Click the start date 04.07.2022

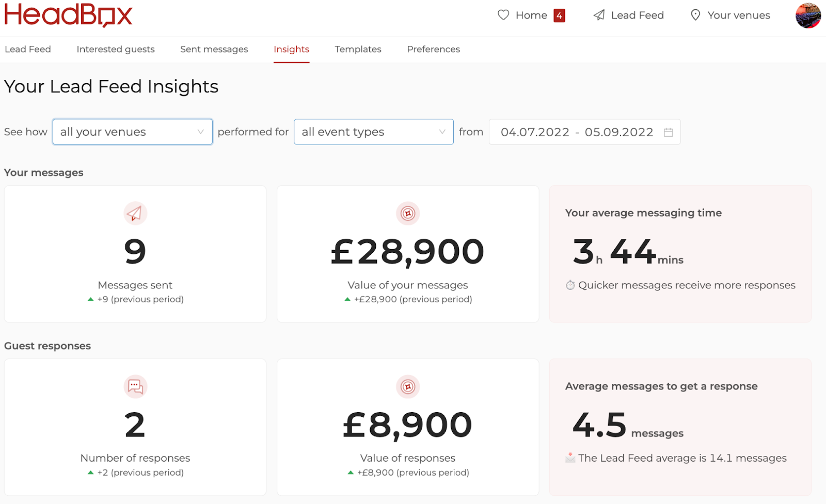[535, 132]
